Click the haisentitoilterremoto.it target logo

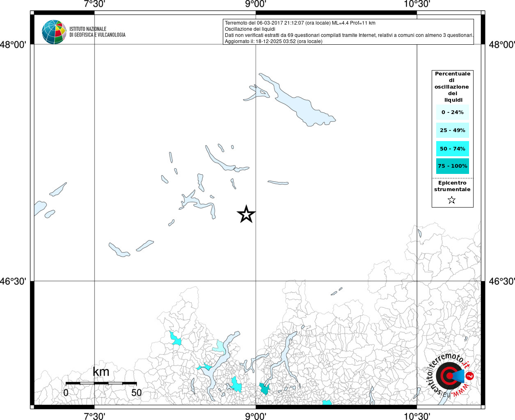[450, 375]
